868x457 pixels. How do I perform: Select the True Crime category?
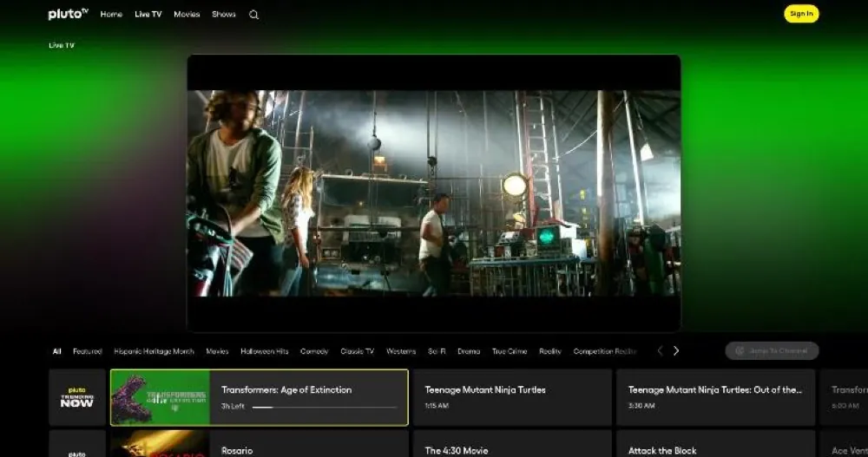[x=510, y=351]
